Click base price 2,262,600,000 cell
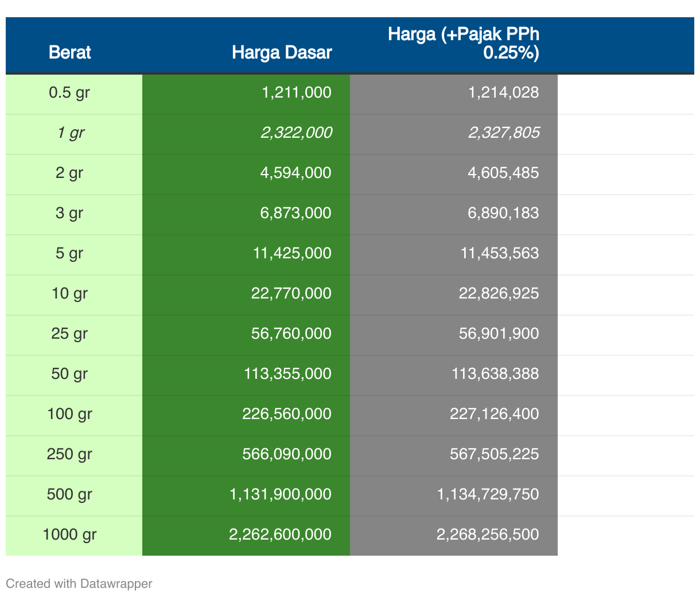This screenshot has width=700, height=597. pyautogui.click(x=280, y=534)
